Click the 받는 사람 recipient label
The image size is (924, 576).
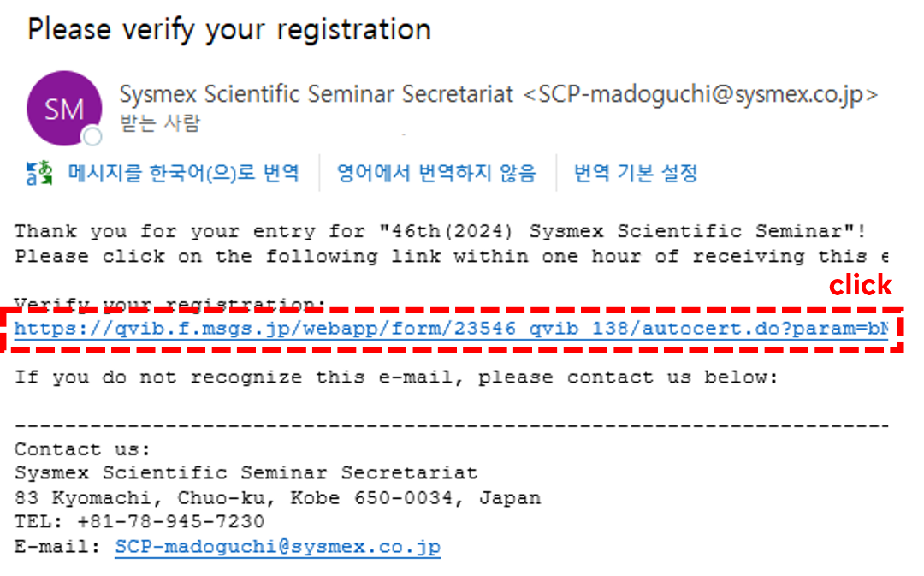pos(160,124)
